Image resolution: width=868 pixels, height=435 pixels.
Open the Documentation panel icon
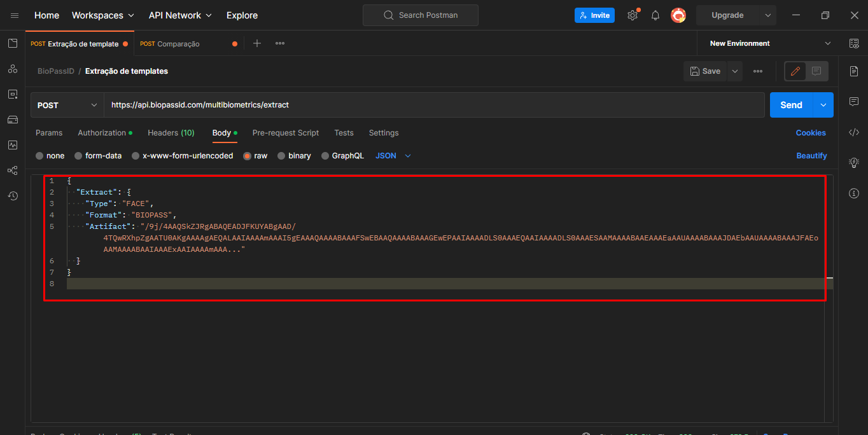click(854, 71)
